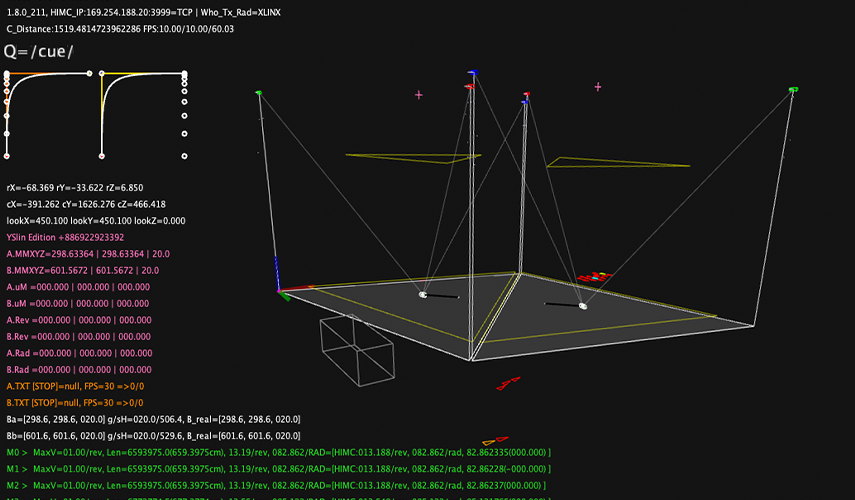Viewport: 855px width, 500px height.
Task: Select the green anchor marker atop the left corner pole
Action: pos(258,93)
